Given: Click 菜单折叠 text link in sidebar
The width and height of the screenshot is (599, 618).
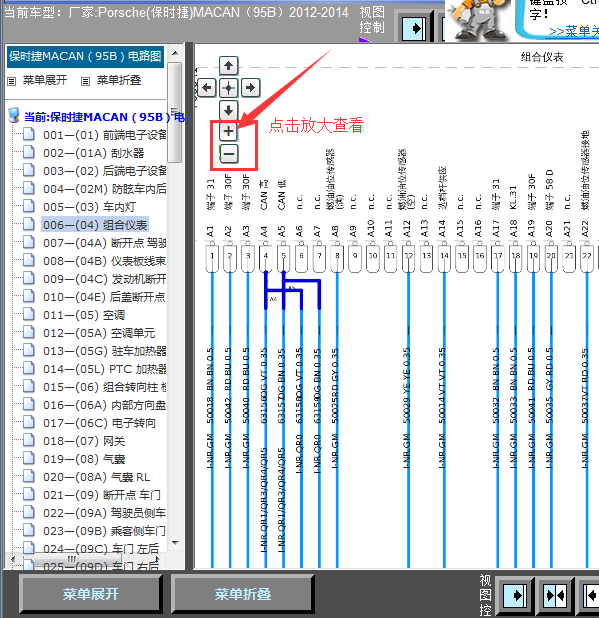Looking at the screenshot, I should [x=119, y=80].
